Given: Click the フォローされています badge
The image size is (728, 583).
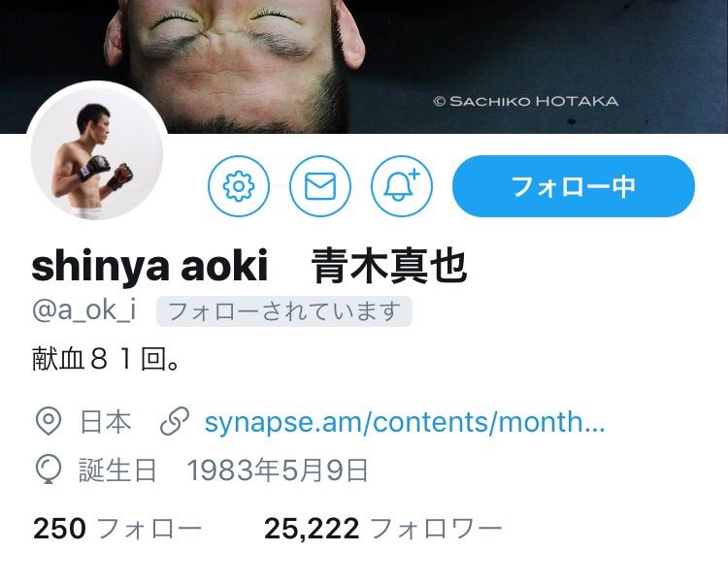Looking at the screenshot, I should tap(284, 311).
